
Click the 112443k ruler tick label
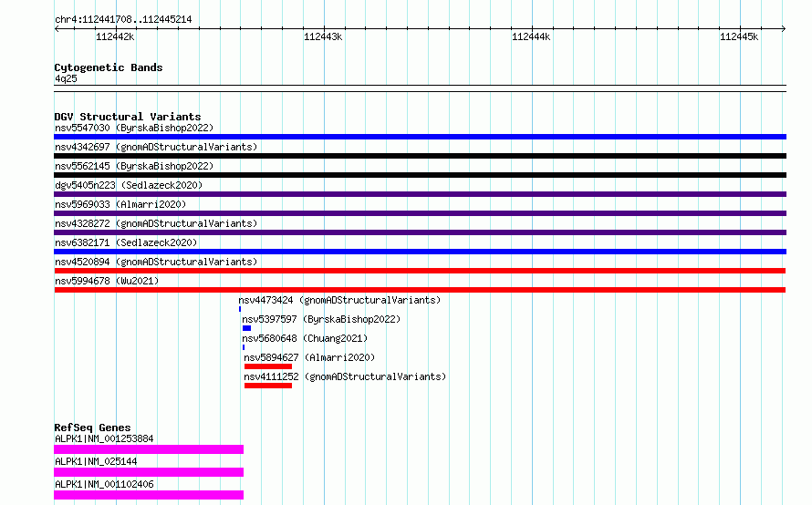[x=323, y=36]
